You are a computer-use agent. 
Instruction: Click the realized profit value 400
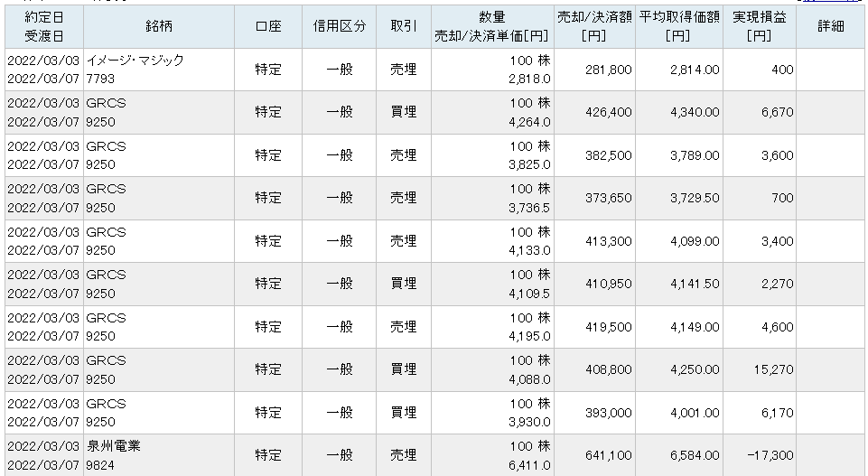pyautogui.click(x=782, y=70)
